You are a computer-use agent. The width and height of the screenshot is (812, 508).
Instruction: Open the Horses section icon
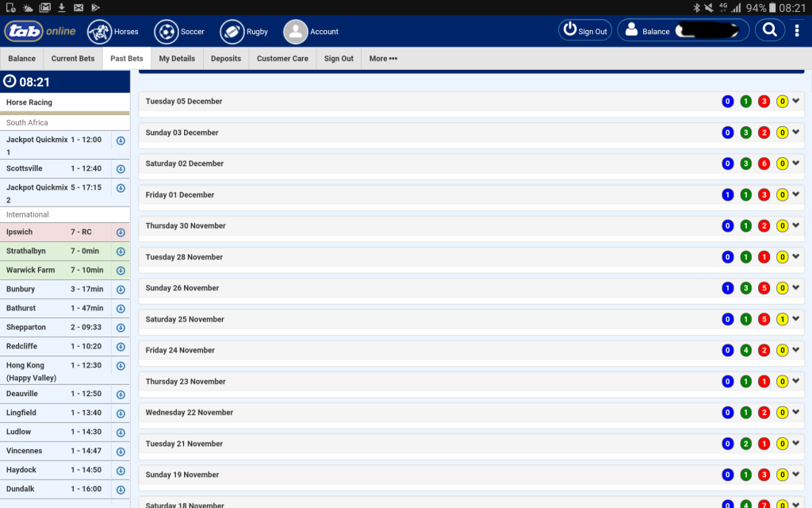[x=99, y=32]
